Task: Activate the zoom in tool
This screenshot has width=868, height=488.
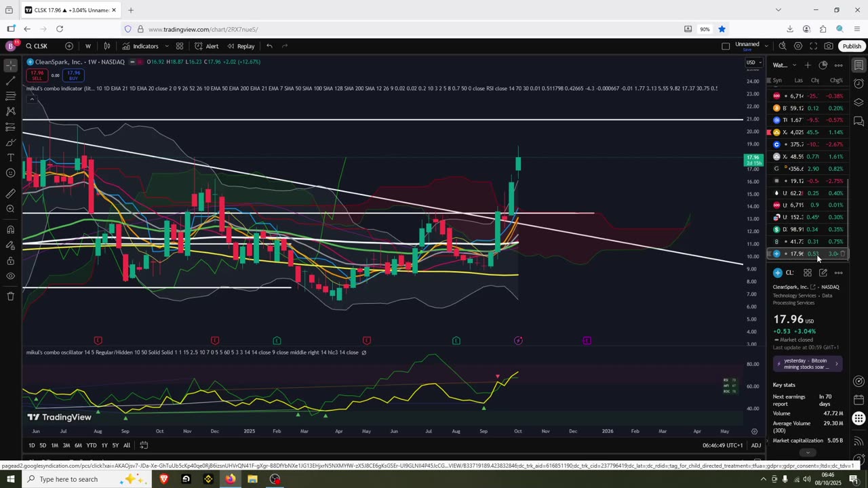Action: pyautogui.click(x=10, y=209)
